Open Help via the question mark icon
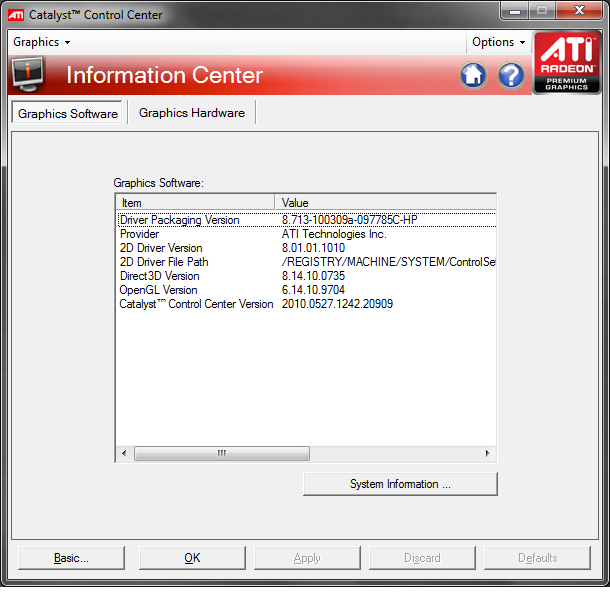 (x=511, y=75)
